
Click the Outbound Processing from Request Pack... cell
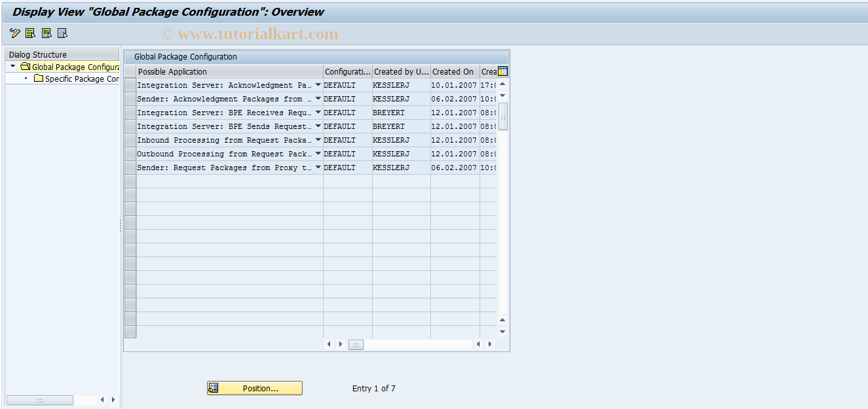tap(225, 154)
